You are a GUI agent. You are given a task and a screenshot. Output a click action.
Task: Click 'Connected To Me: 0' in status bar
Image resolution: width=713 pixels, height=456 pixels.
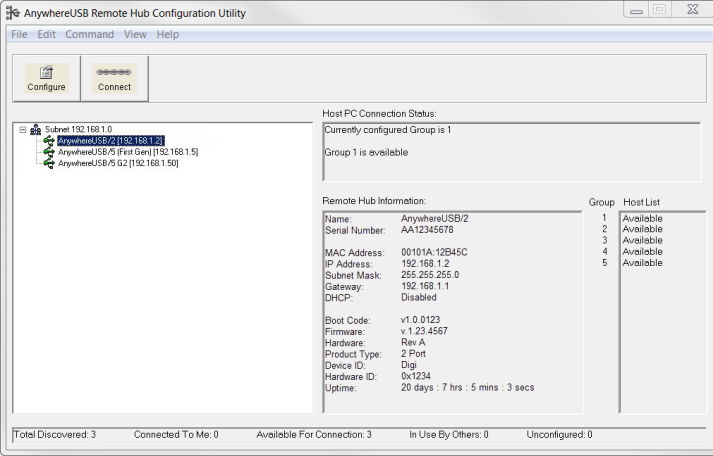[176, 435]
